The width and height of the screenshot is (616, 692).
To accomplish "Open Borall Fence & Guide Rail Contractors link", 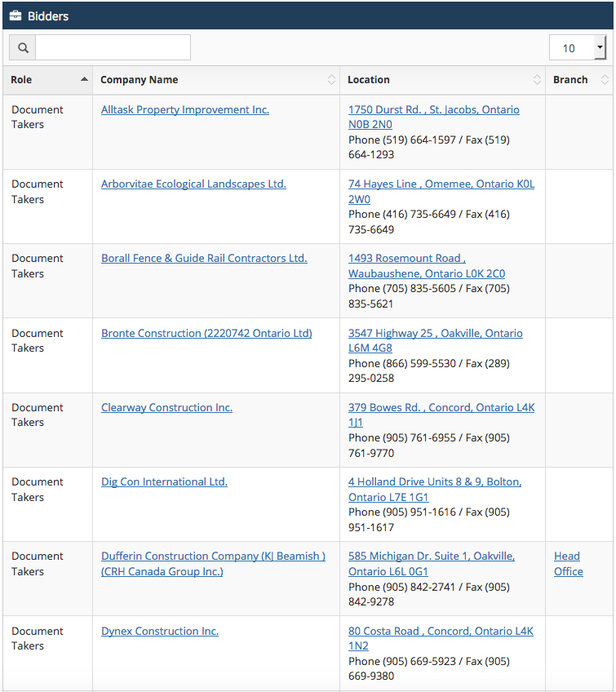I will tap(204, 258).
